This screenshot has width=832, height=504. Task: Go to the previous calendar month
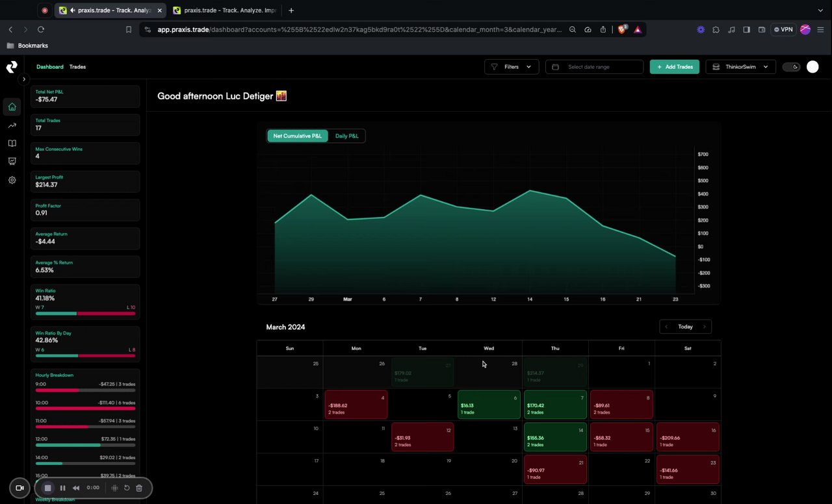(x=666, y=327)
